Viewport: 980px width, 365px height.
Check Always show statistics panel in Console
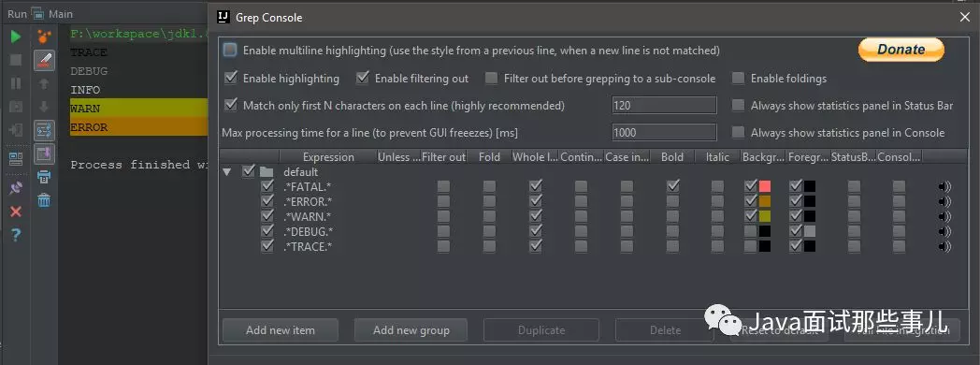[738, 133]
